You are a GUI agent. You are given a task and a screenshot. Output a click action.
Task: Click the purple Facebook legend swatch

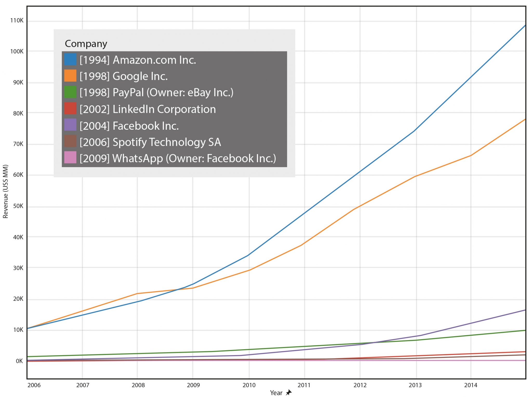tap(70, 125)
